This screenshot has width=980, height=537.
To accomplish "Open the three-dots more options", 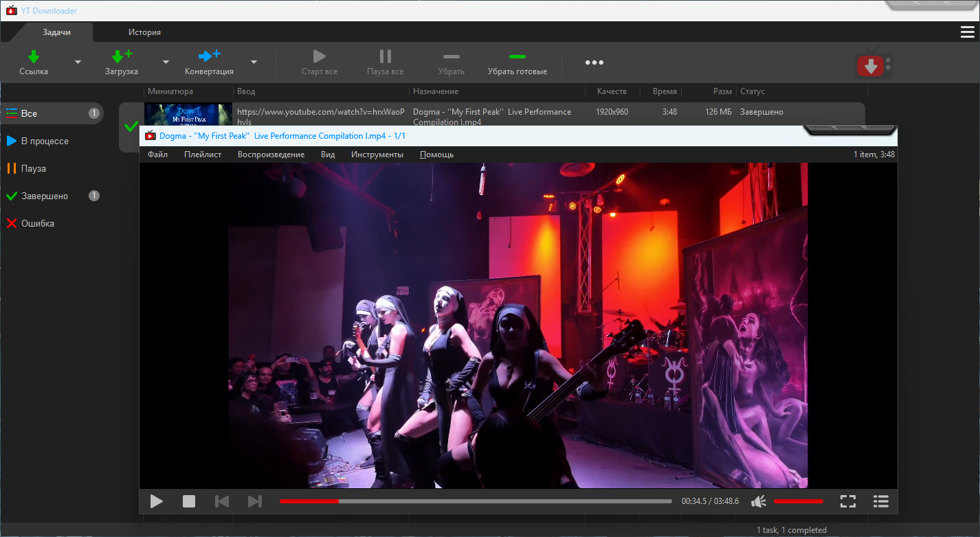I will [594, 62].
